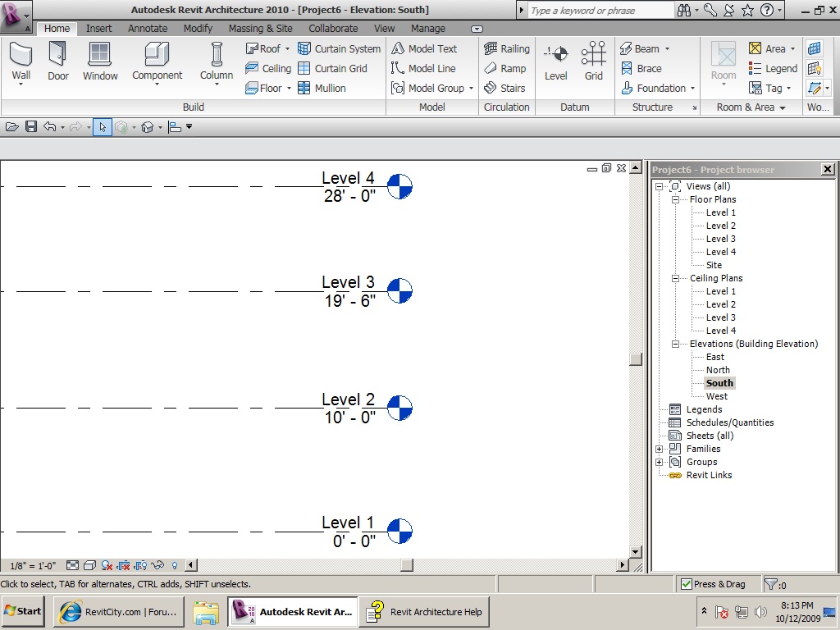Image resolution: width=840 pixels, height=630 pixels.
Task: Activate the Level datum tool
Action: [x=556, y=62]
